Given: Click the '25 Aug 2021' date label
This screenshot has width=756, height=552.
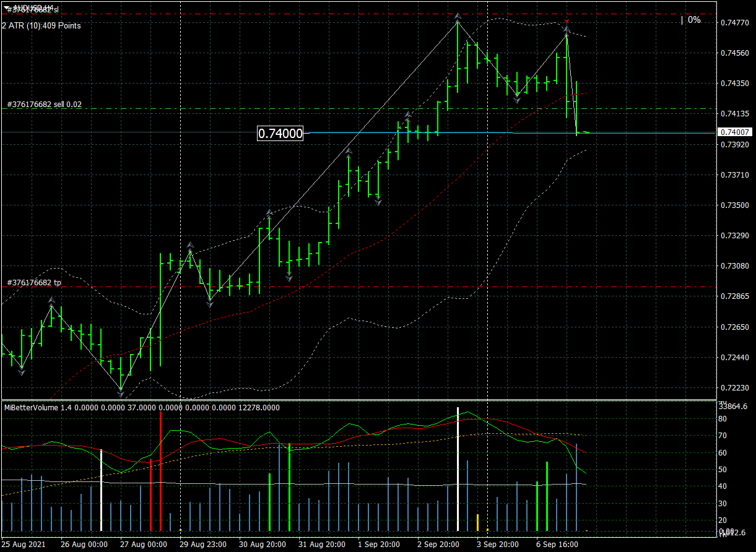Looking at the screenshot, I should pos(24,545).
